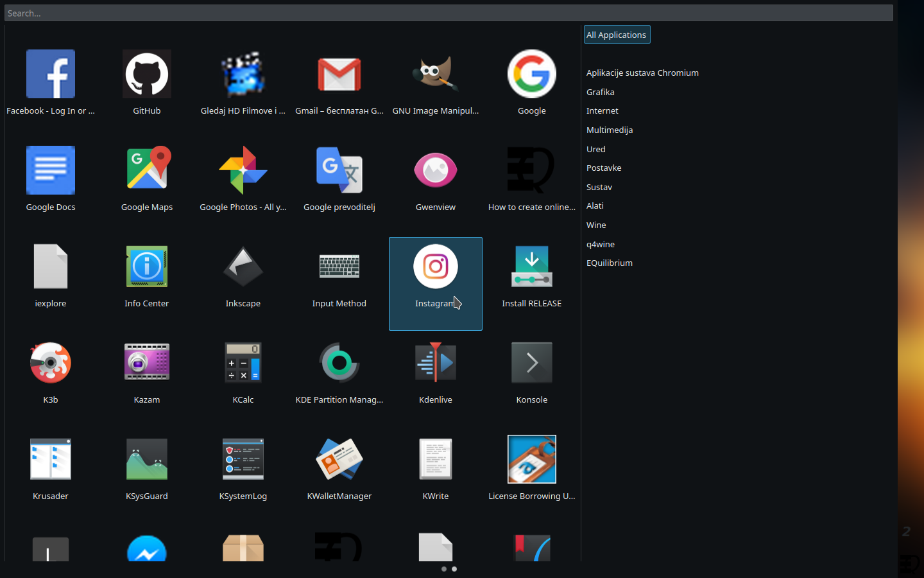Open Install RELEASE

(x=532, y=267)
